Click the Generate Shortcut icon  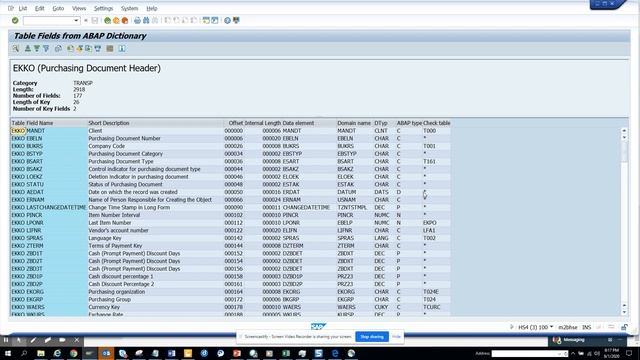click(215, 20)
